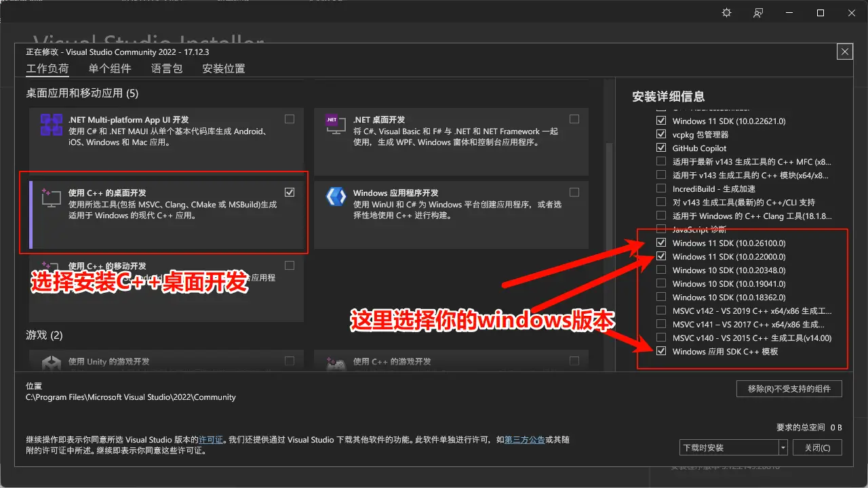Viewport: 868px width, 488px height.
Task: Check Windows 10 SDK (10.0.18362.0)
Action: click(x=661, y=297)
